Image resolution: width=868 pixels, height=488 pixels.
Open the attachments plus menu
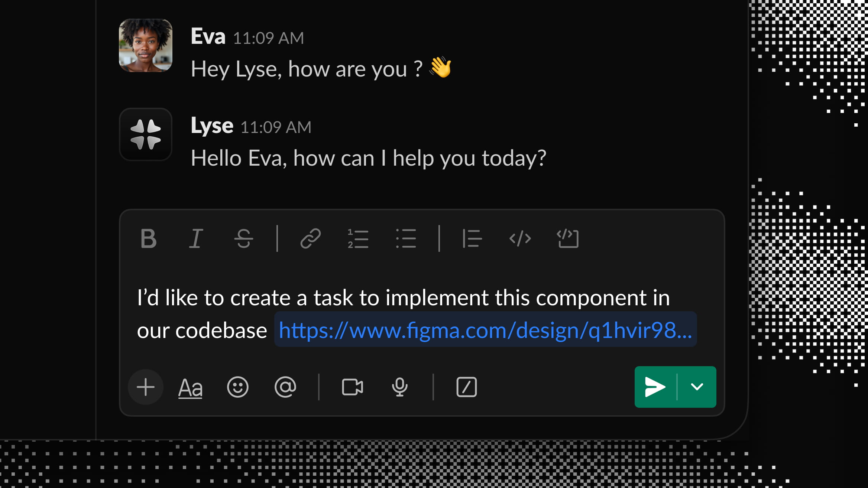[x=145, y=387]
